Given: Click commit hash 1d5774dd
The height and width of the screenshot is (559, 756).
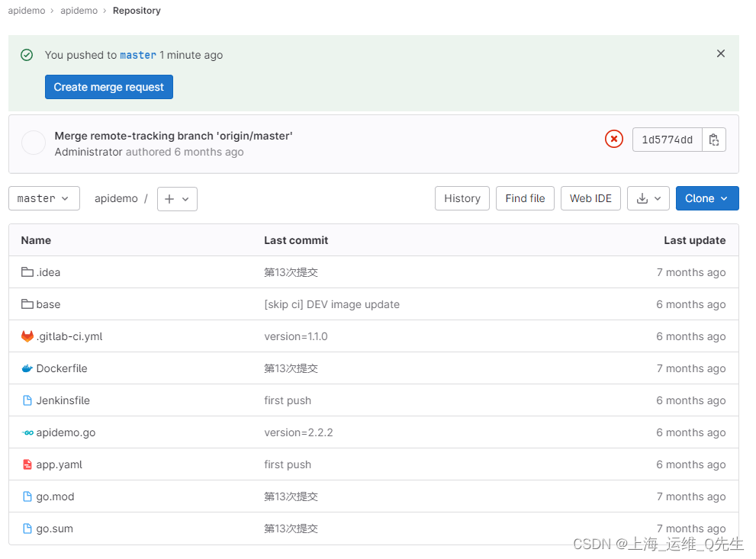Looking at the screenshot, I should (x=667, y=140).
